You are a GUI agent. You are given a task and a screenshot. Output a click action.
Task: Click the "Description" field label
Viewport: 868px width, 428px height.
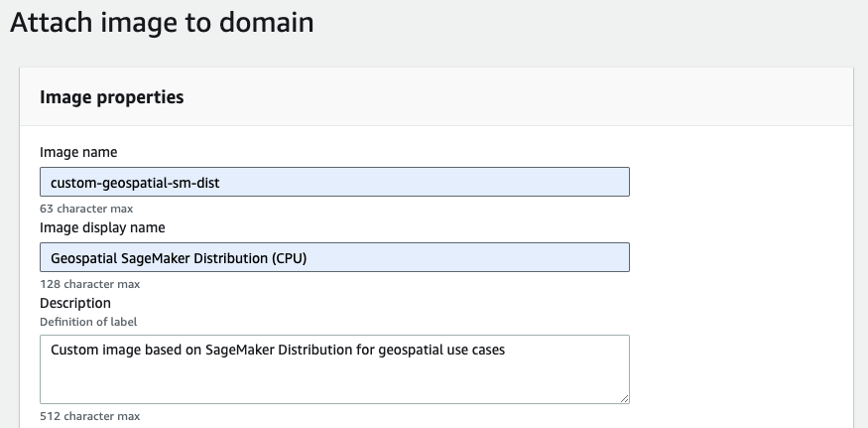(x=75, y=303)
